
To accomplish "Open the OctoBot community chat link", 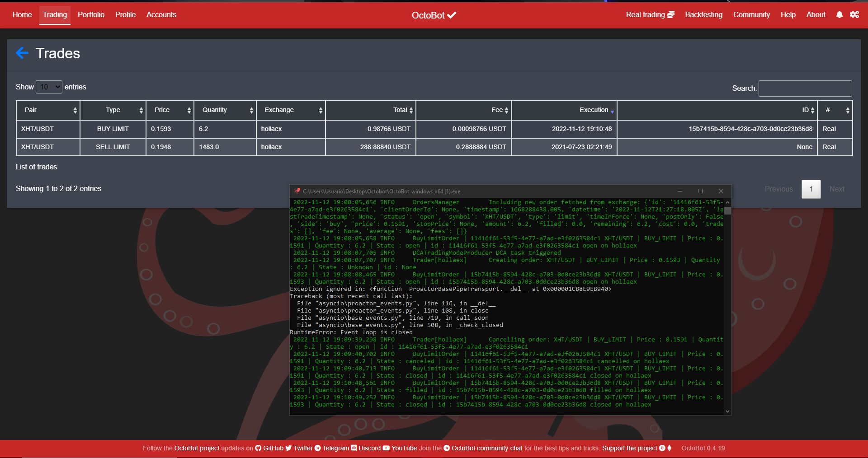I will click(x=486, y=448).
